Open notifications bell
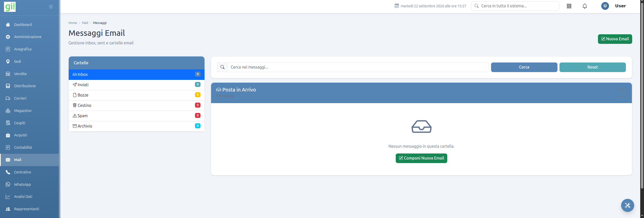 (585, 6)
